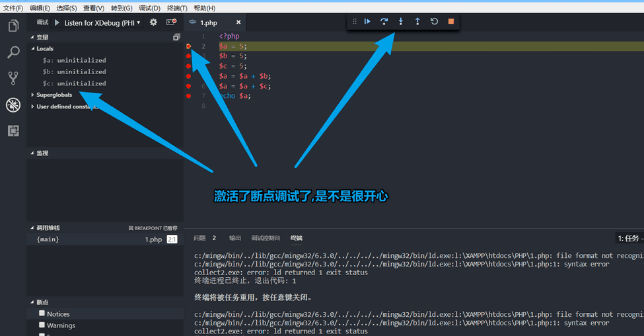The image size is (644, 336).
Task: Click the Step Into debug icon
Action: (x=400, y=21)
